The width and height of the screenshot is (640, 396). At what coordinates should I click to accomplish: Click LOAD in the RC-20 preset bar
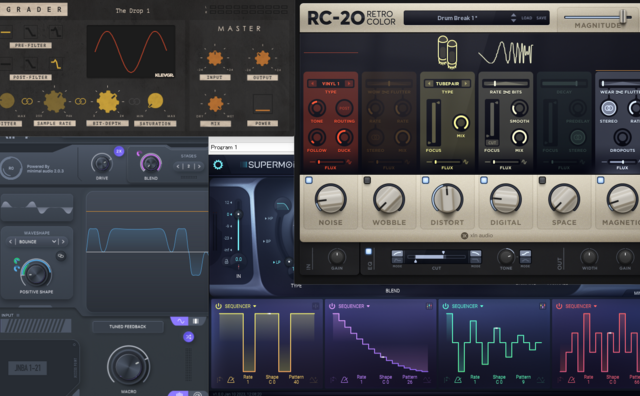click(x=527, y=18)
